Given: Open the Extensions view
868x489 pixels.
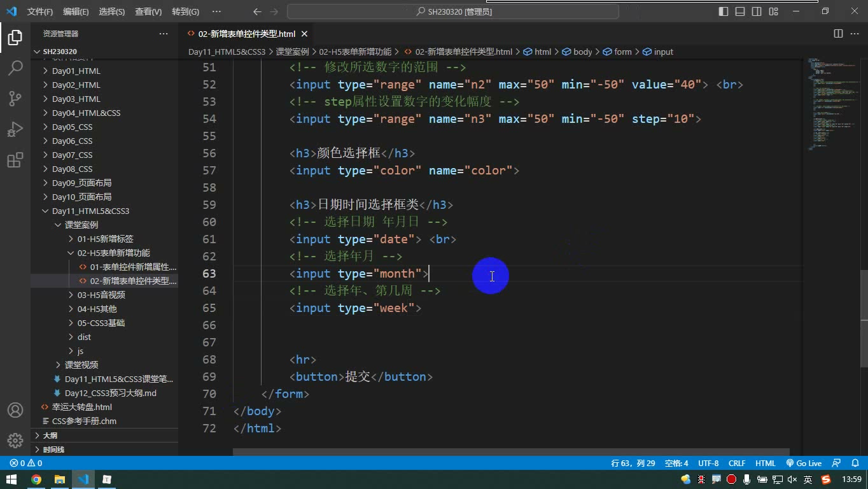Looking at the screenshot, I should pos(15,160).
